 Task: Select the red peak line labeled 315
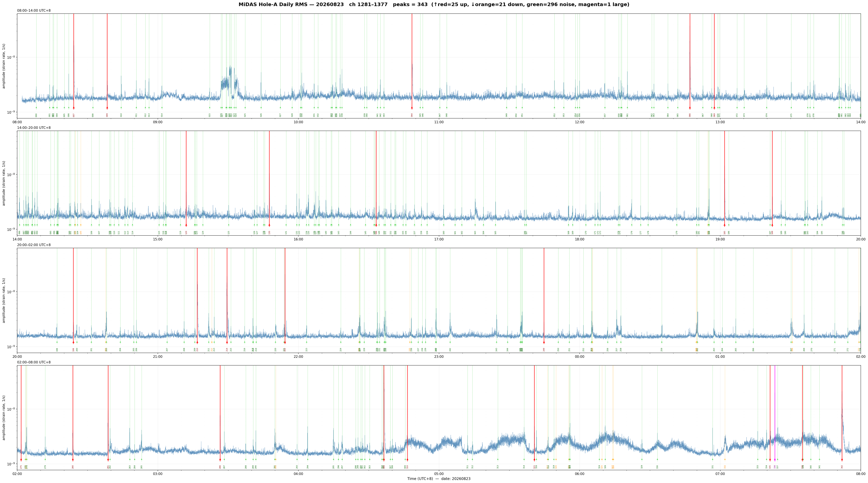coord(534,412)
